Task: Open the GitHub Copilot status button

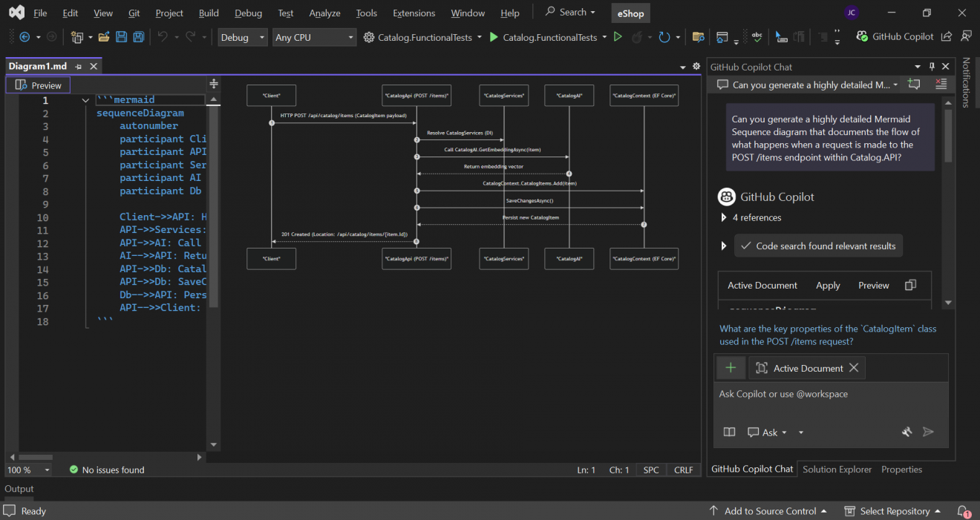Action: 895,37
